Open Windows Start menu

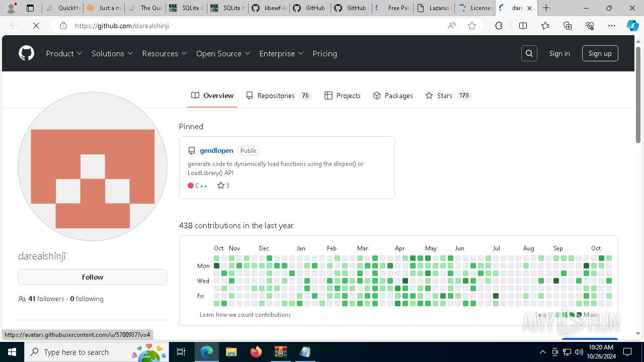click(x=12, y=352)
